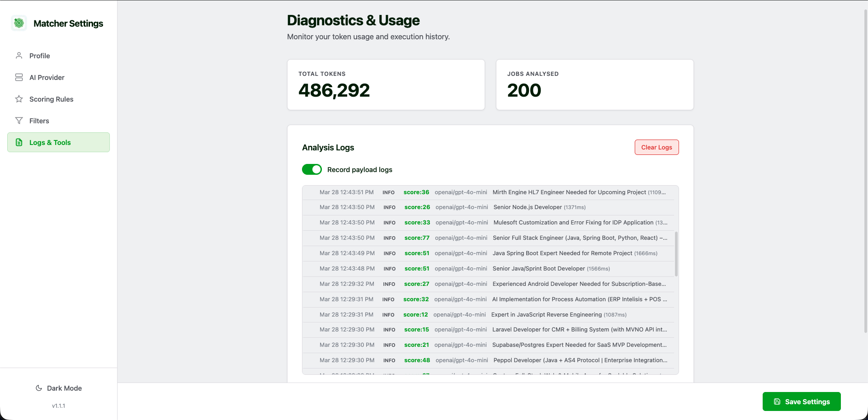Click the Matcher Settings target logo icon

[19, 23]
